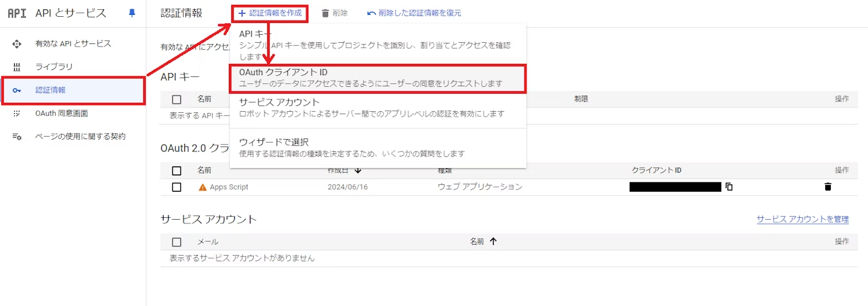Click the 制限 column header

(581, 99)
